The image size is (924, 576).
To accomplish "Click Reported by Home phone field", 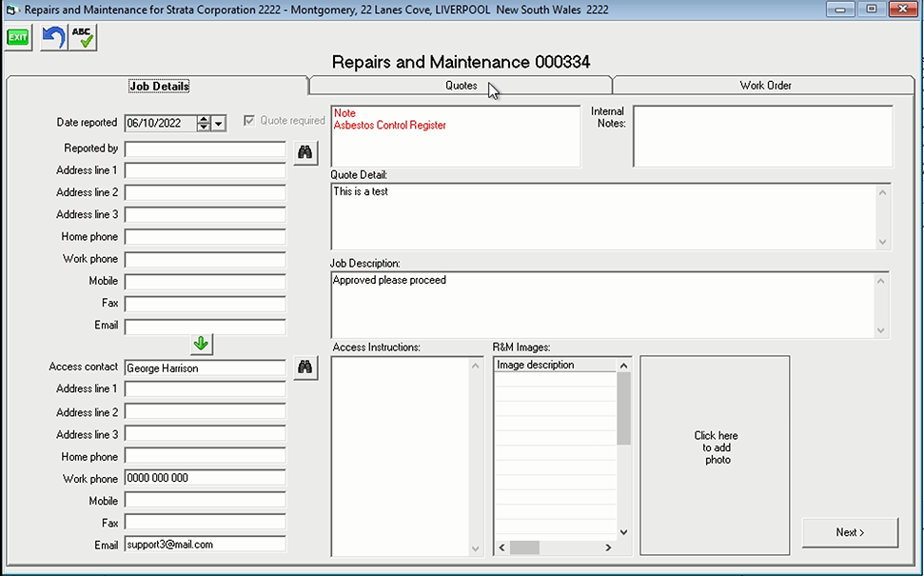I will [206, 237].
